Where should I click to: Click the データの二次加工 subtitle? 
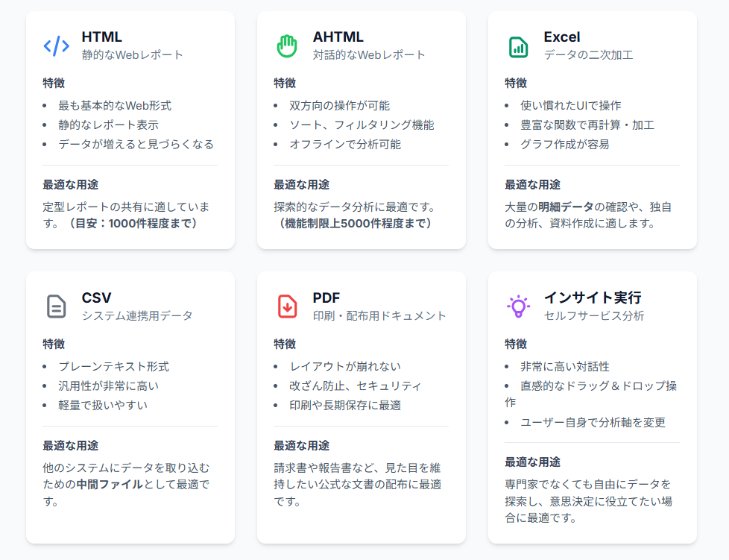(588, 54)
